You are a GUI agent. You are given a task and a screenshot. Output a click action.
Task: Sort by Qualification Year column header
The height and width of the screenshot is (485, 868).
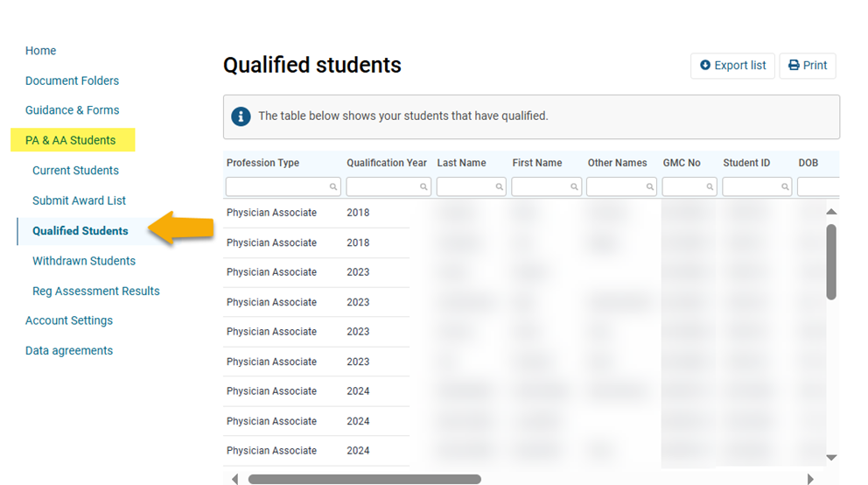[x=387, y=163]
